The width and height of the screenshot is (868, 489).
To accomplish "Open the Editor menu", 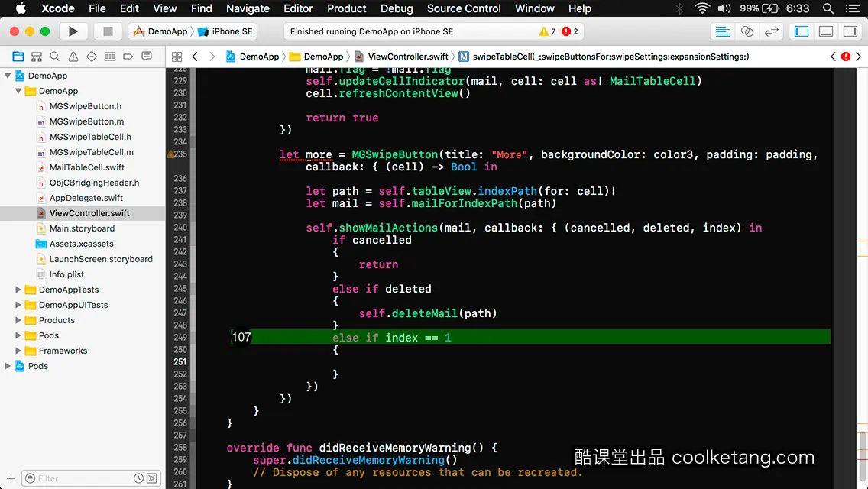I will coord(298,8).
